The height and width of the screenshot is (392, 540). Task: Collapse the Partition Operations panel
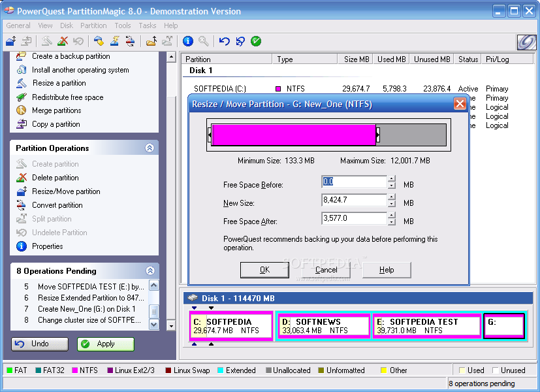150,148
